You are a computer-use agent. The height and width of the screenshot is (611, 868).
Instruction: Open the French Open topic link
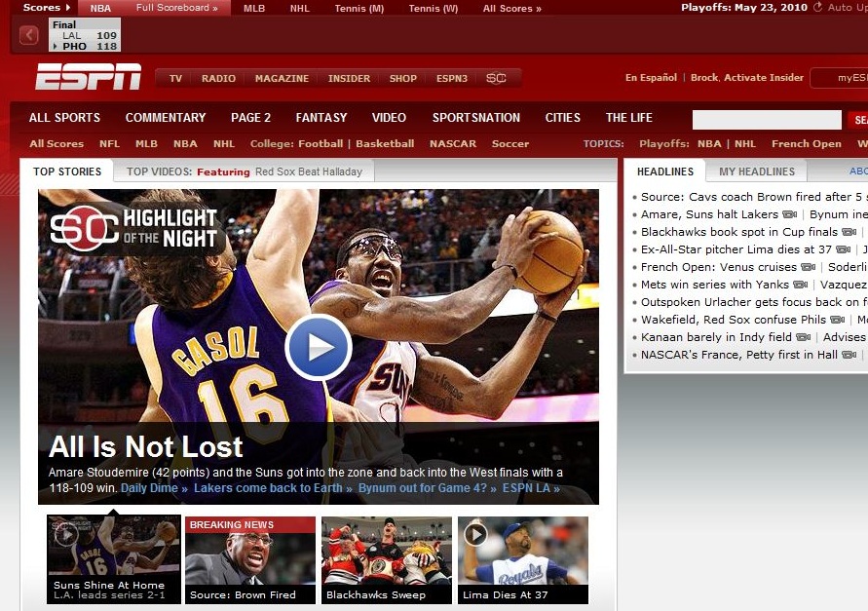807,143
